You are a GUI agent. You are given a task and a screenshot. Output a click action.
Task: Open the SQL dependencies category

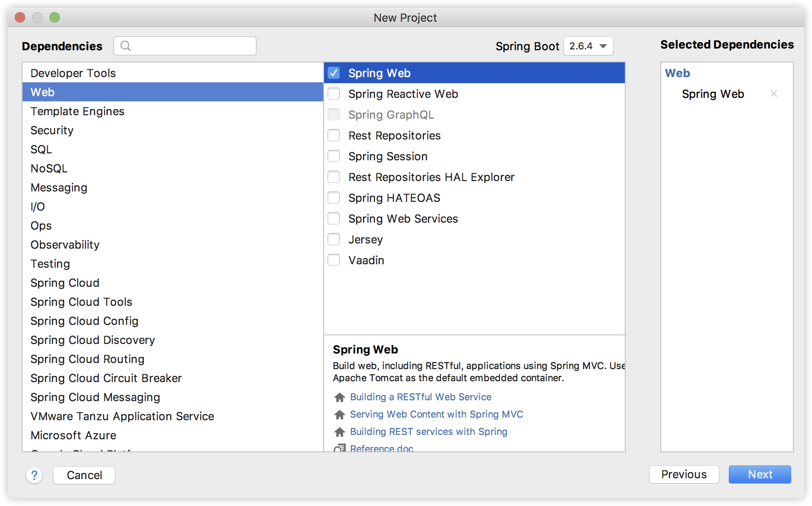click(x=41, y=149)
